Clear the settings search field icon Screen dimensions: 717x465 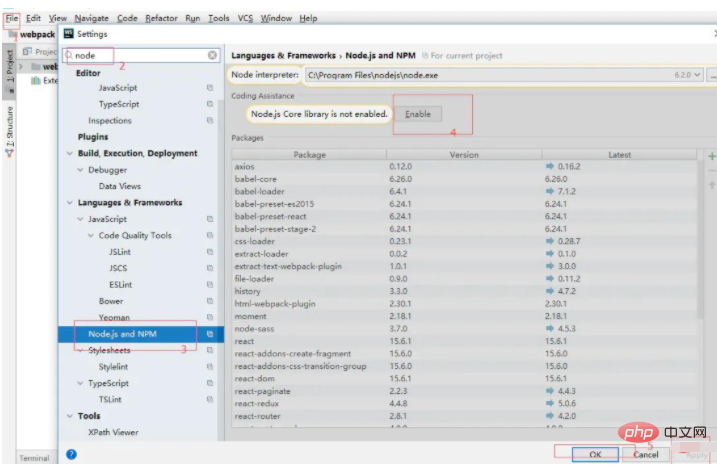coord(212,55)
